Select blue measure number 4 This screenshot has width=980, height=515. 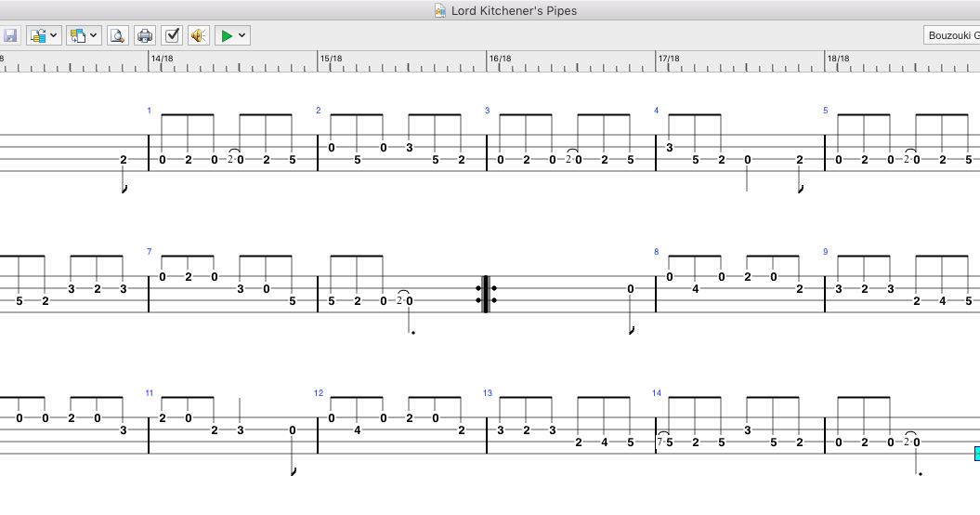[656, 111]
